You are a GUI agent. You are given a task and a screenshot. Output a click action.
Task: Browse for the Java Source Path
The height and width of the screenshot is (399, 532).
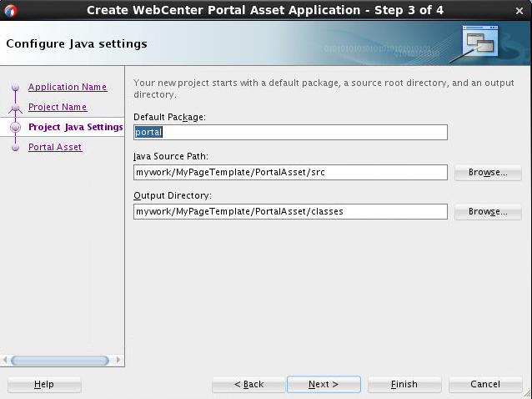(x=488, y=173)
